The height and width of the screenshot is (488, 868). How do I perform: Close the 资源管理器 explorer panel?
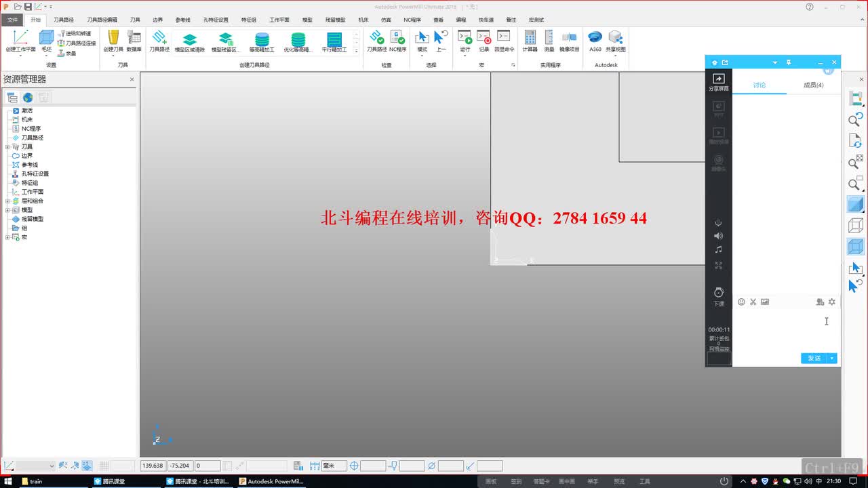pos(132,79)
